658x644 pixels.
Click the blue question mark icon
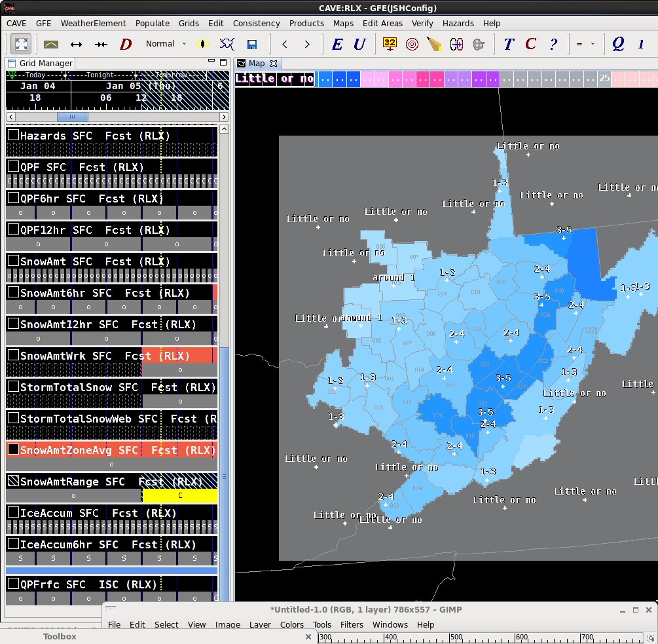pyautogui.click(x=553, y=44)
